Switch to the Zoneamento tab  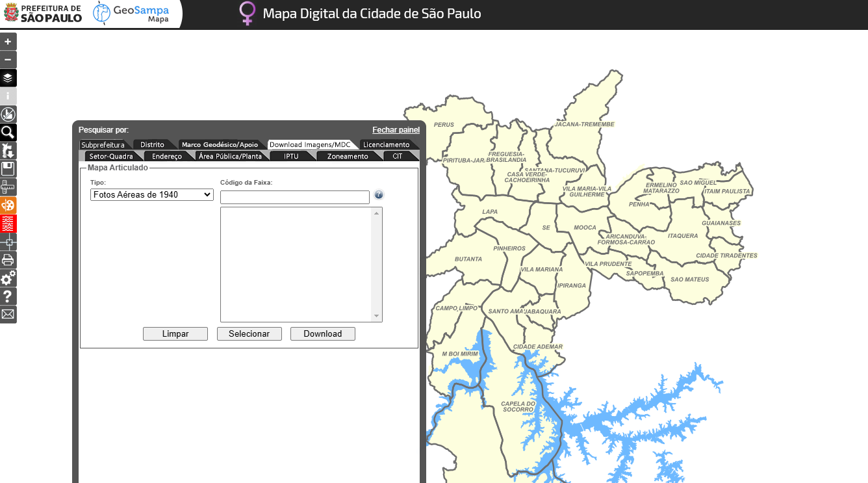coord(348,156)
